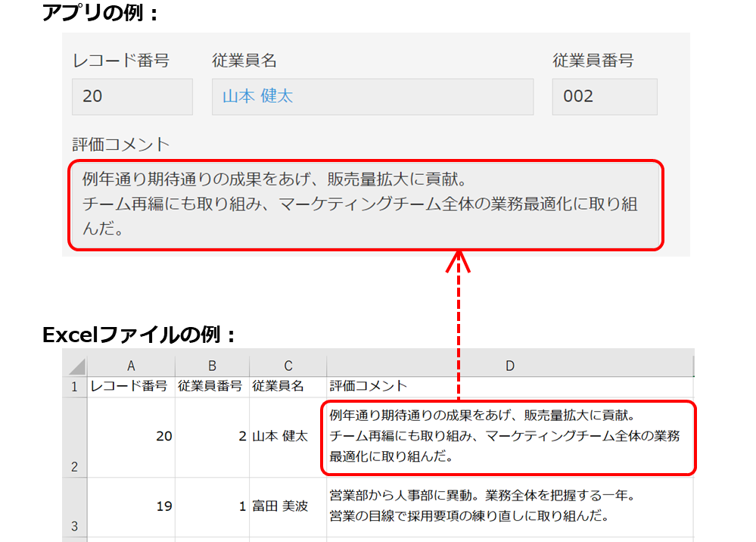Click inside the 評価コメント text area
This screenshot has height=542, width=756.
pos(363,204)
